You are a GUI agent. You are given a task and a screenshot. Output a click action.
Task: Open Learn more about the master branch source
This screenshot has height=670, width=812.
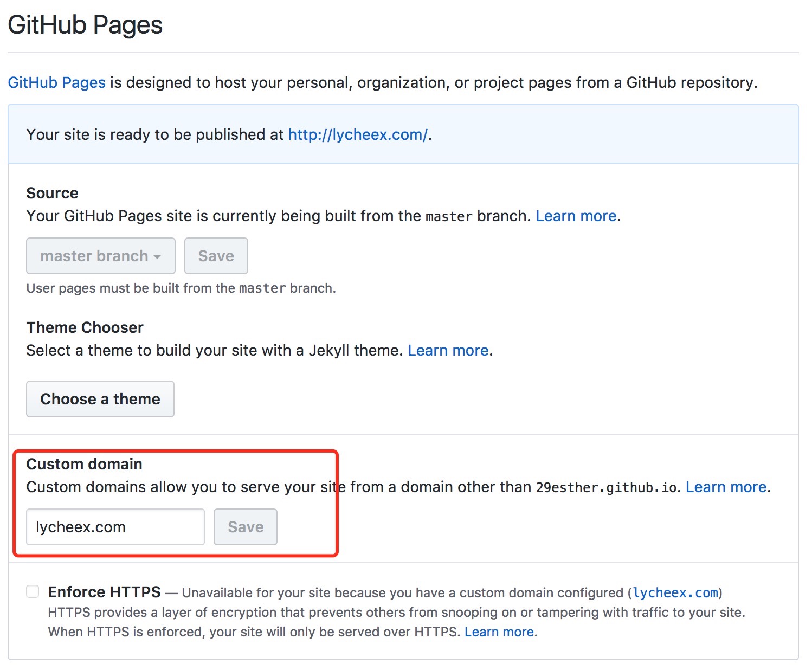(576, 216)
